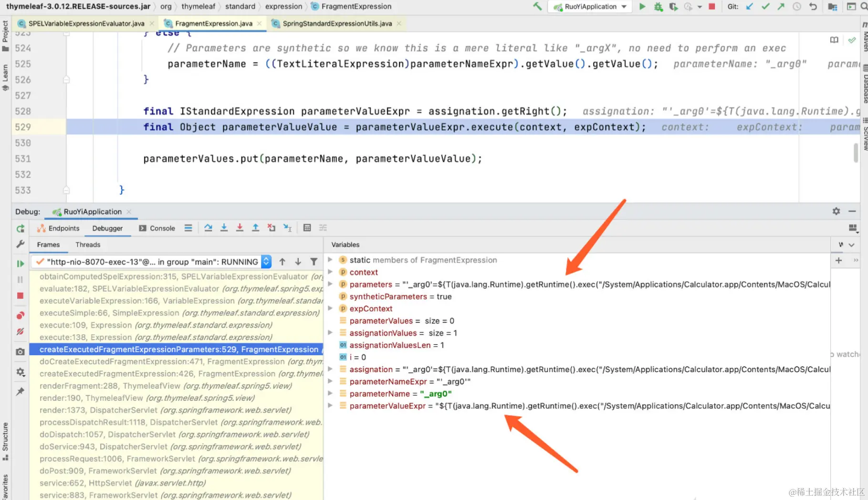Image resolution: width=868 pixels, height=500 pixels.
Task: Click Step Over in debugger toolbar
Action: (x=208, y=228)
